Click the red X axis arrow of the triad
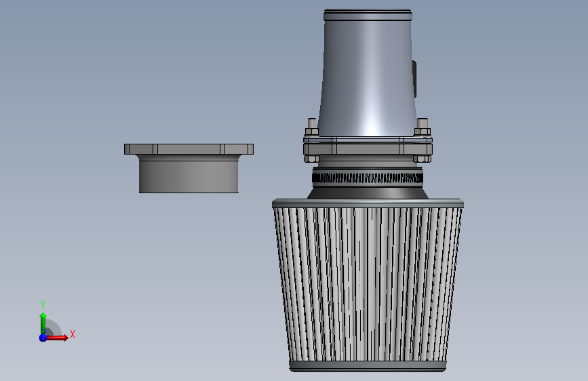The image size is (588, 381). pyautogui.click(x=57, y=338)
